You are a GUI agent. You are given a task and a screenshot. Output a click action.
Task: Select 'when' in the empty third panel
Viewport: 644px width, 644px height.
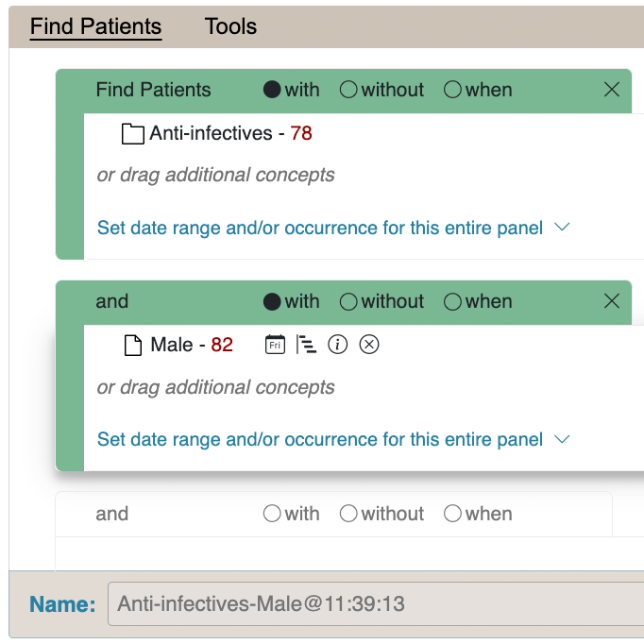452,514
